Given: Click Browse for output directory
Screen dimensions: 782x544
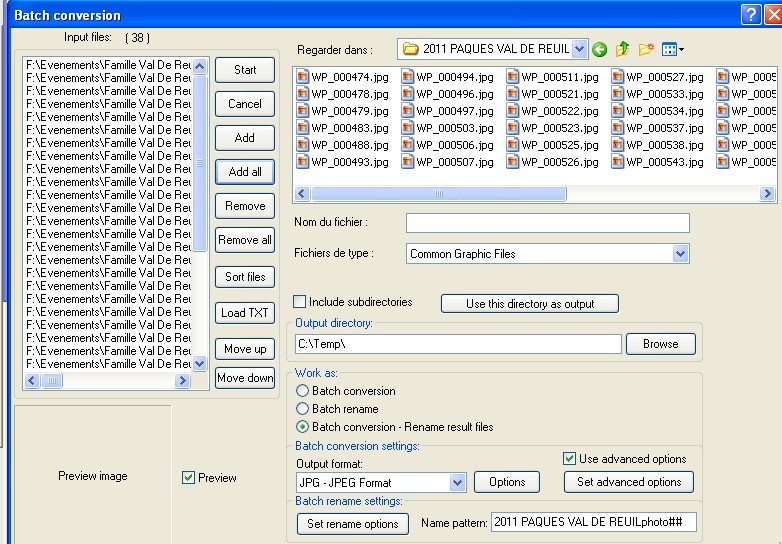Looking at the screenshot, I should (660, 344).
